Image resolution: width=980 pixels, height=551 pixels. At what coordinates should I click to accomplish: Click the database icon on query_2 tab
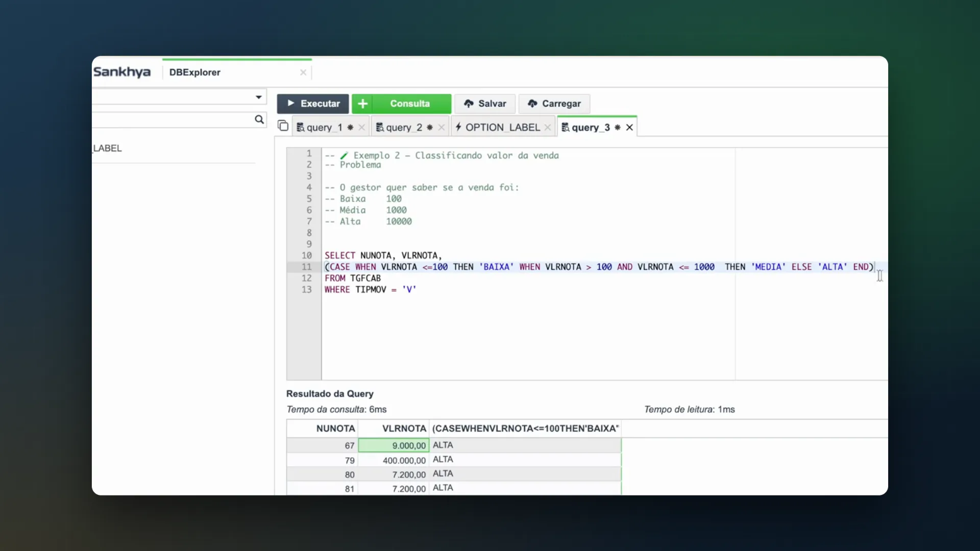click(x=380, y=128)
